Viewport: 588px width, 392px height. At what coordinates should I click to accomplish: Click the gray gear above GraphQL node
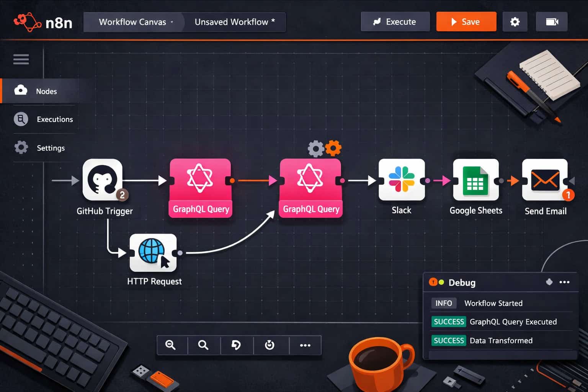coord(316,149)
